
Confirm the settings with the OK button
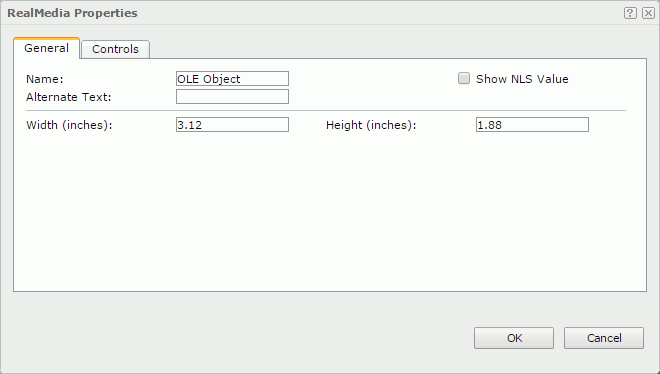pos(514,338)
